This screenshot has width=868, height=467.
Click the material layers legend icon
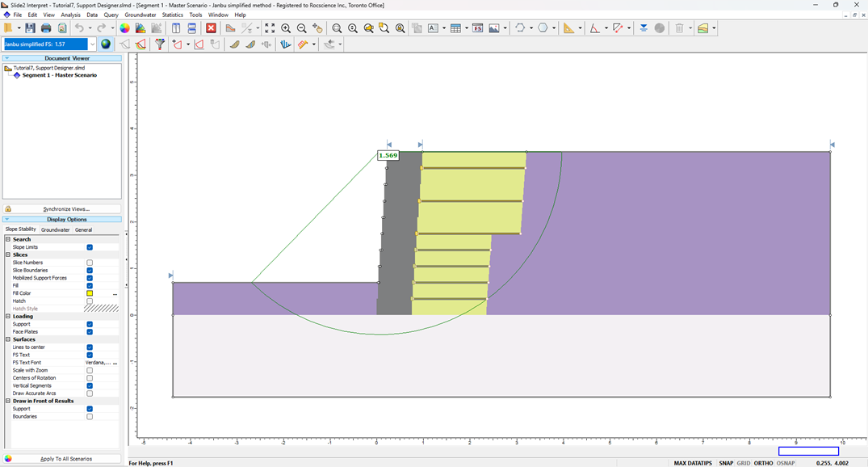[x=703, y=28]
